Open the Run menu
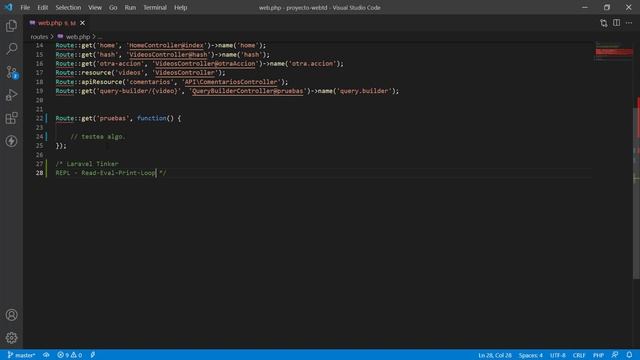The image size is (640, 360). point(130,7)
